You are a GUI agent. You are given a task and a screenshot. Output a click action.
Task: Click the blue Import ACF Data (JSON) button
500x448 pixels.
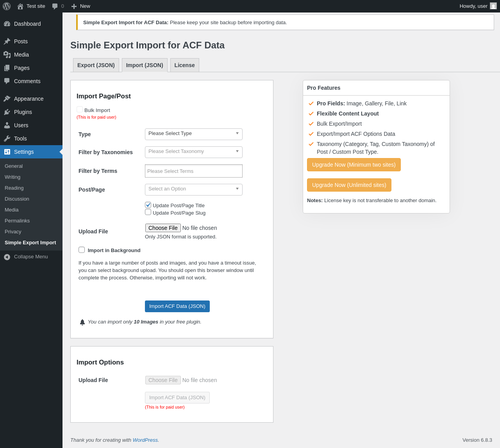(x=177, y=306)
